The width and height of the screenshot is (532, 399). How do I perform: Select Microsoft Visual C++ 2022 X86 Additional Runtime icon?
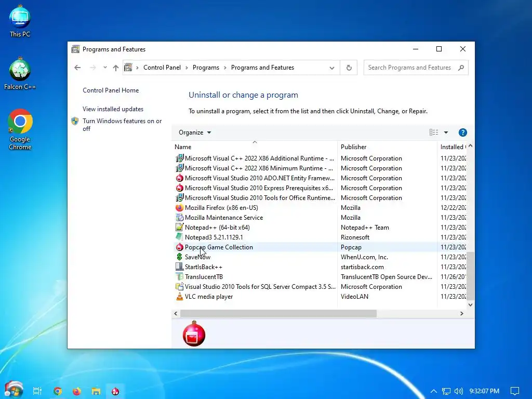tap(179, 158)
